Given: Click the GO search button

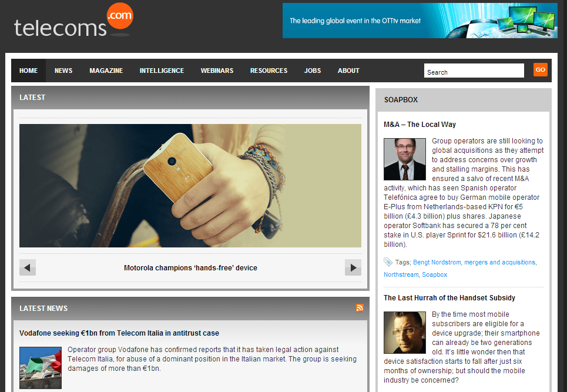Looking at the screenshot, I should pos(540,70).
